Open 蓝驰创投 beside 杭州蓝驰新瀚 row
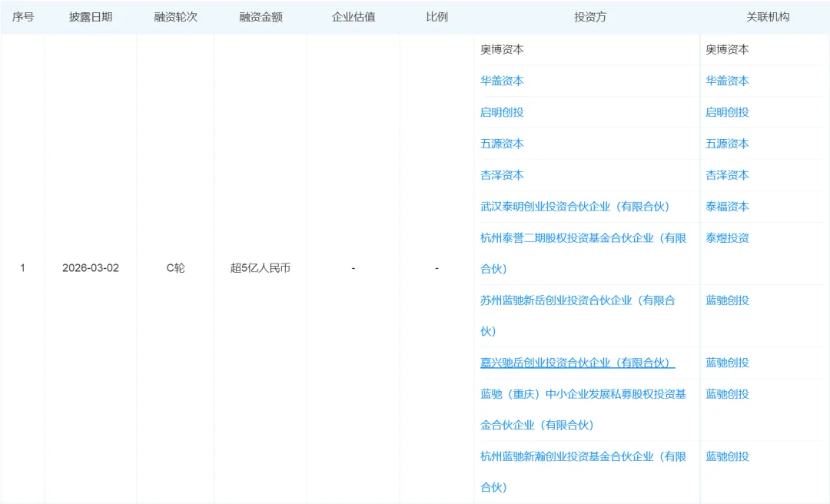 727,456
